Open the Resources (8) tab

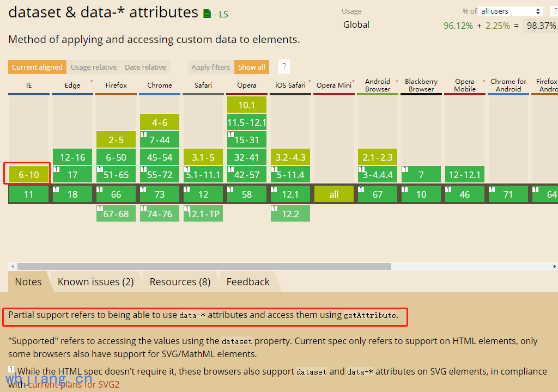click(180, 281)
